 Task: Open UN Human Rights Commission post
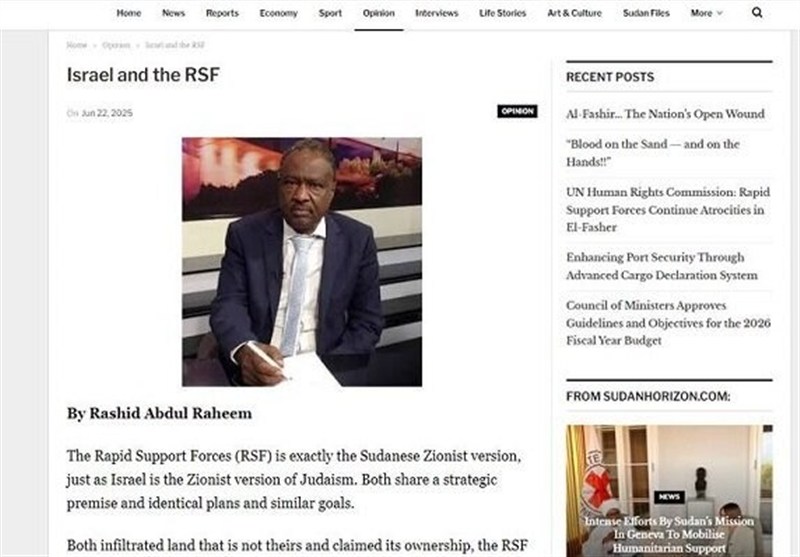click(x=668, y=210)
